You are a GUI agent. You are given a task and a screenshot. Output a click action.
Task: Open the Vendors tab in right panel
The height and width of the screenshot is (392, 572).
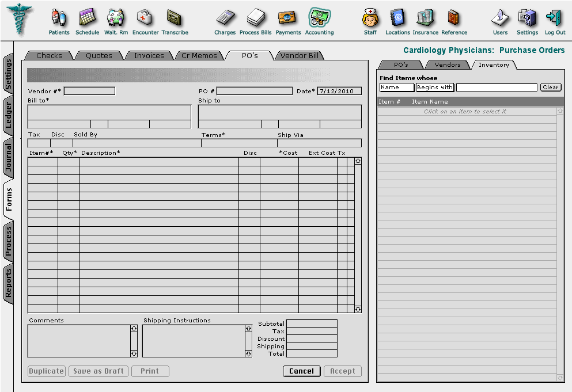[447, 64]
